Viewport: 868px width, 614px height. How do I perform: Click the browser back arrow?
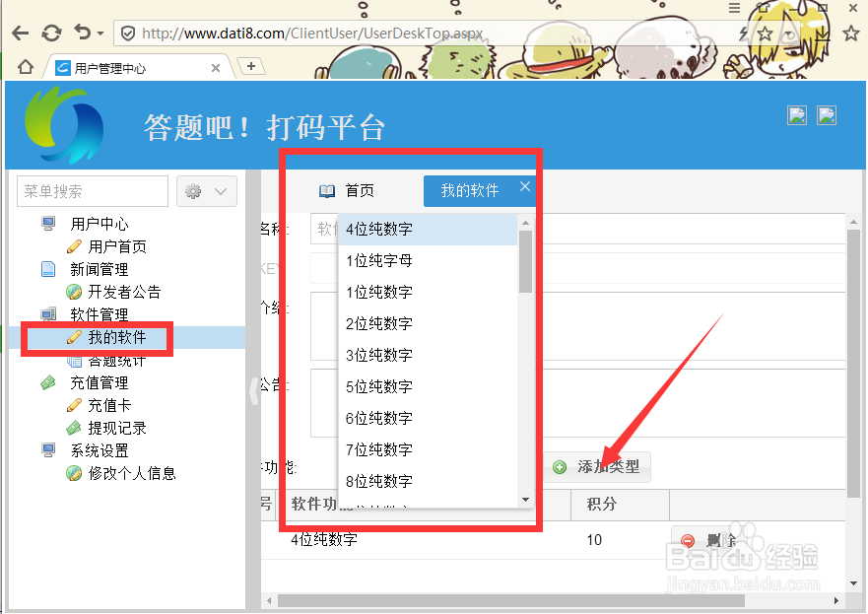[21, 34]
